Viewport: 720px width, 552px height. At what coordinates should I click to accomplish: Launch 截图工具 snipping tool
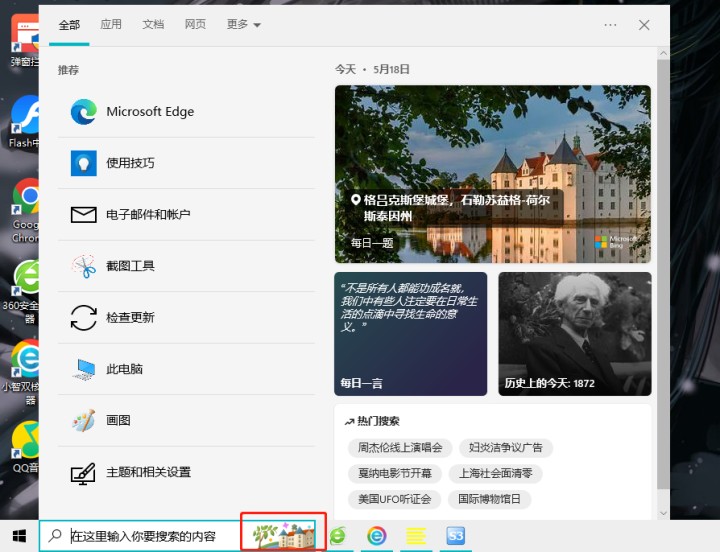[x=130, y=266]
